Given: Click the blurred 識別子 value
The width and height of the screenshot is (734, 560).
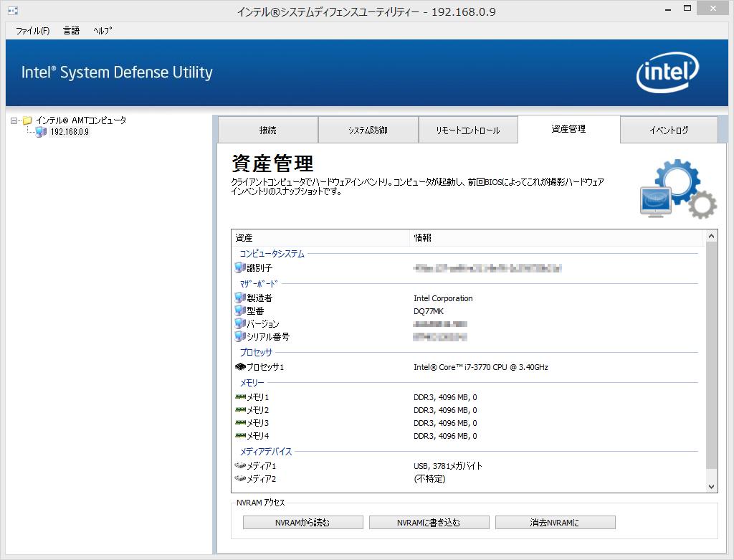Looking at the screenshot, I should click(487, 268).
